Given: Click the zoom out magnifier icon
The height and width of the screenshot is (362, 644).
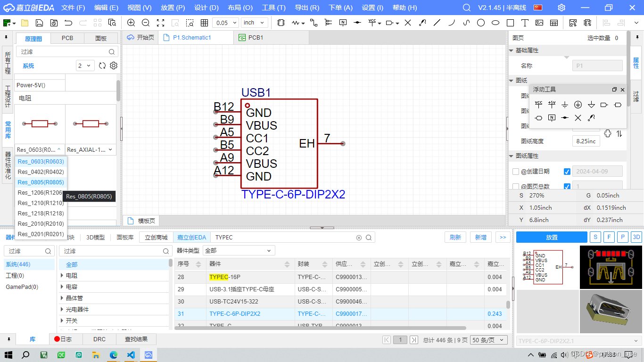Looking at the screenshot, I should pyautogui.click(x=146, y=23).
